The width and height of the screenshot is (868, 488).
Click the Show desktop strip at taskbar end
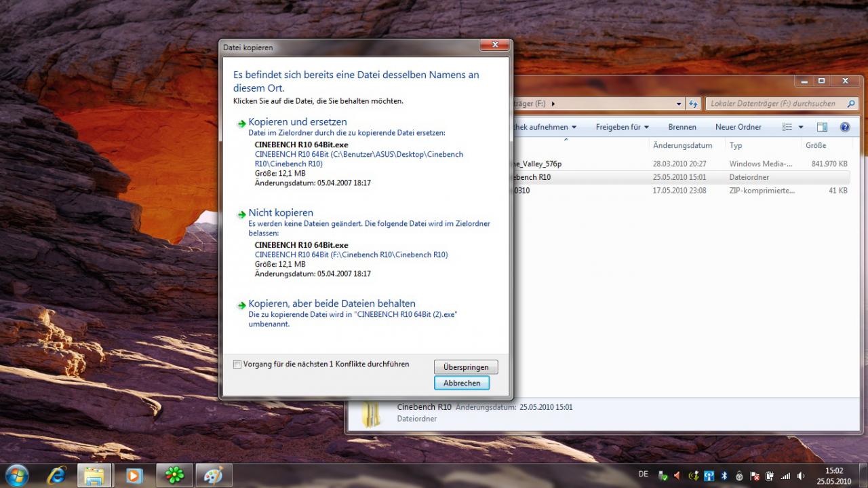[x=863, y=475]
